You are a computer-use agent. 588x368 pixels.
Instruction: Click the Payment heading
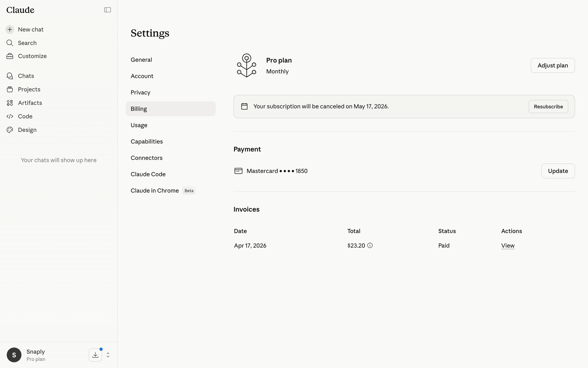pyautogui.click(x=247, y=149)
